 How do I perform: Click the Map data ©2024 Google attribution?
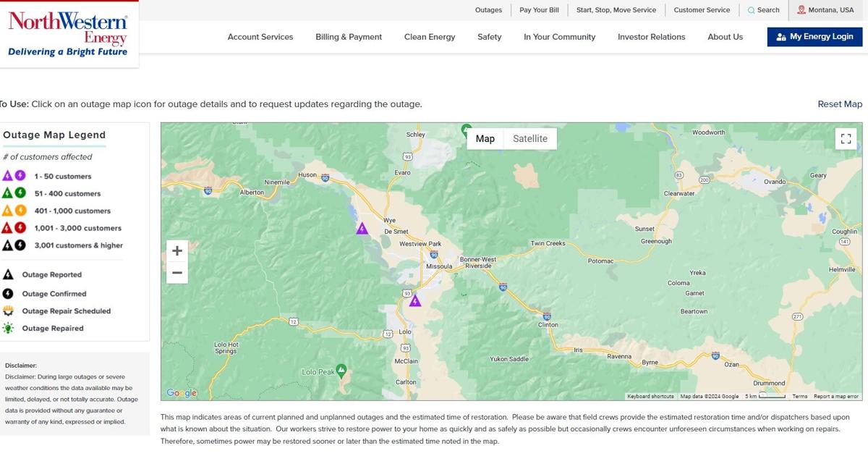point(710,397)
